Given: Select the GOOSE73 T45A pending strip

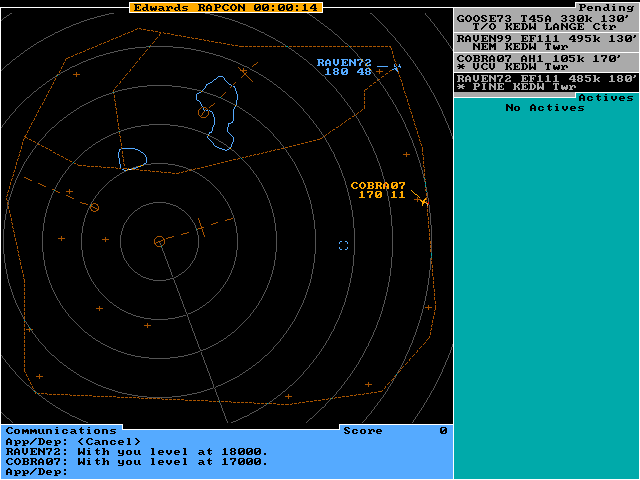Looking at the screenshot, I should [546, 22].
